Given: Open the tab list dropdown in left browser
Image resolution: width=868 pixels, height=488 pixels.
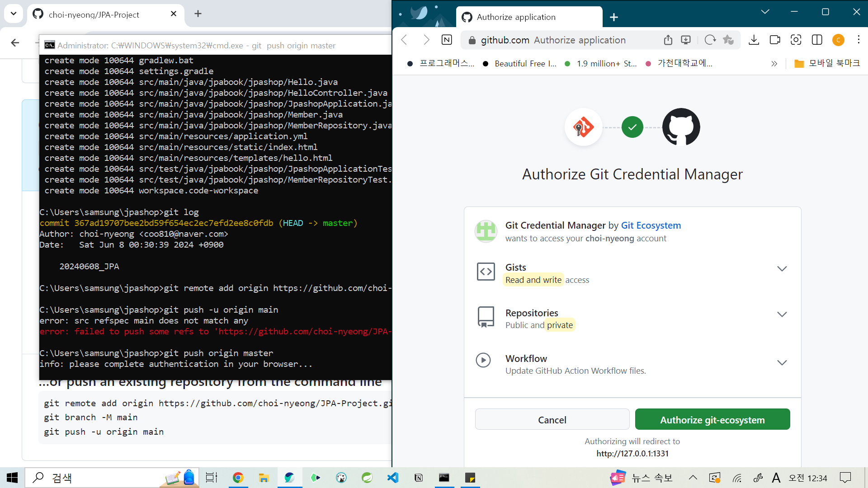Looking at the screenshot, I should 14,14.
